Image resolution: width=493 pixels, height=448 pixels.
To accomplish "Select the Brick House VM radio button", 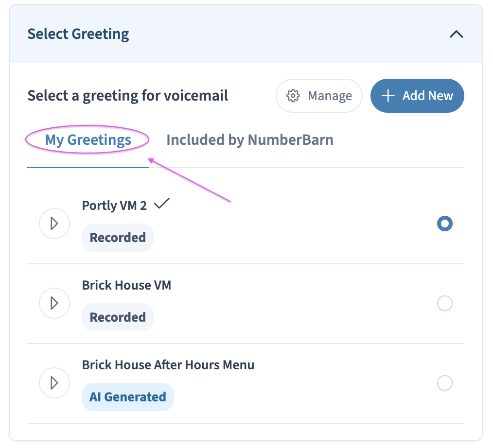I will [x=445, y=303].
